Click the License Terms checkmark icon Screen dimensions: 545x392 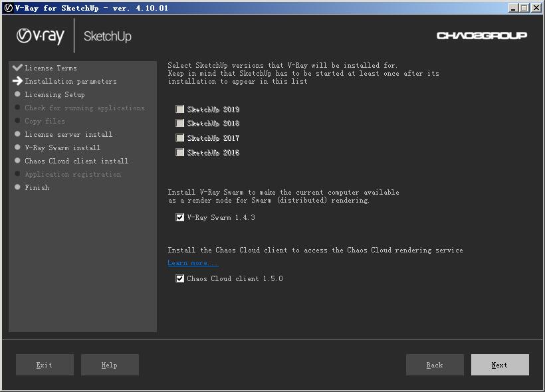pyautogui.click(x=17, y=67)
